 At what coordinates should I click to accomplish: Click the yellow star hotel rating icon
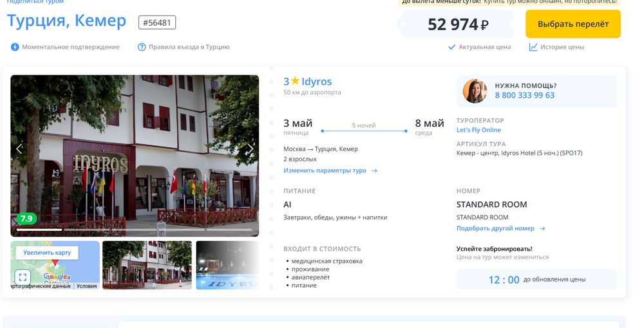[x=296, y=81]
